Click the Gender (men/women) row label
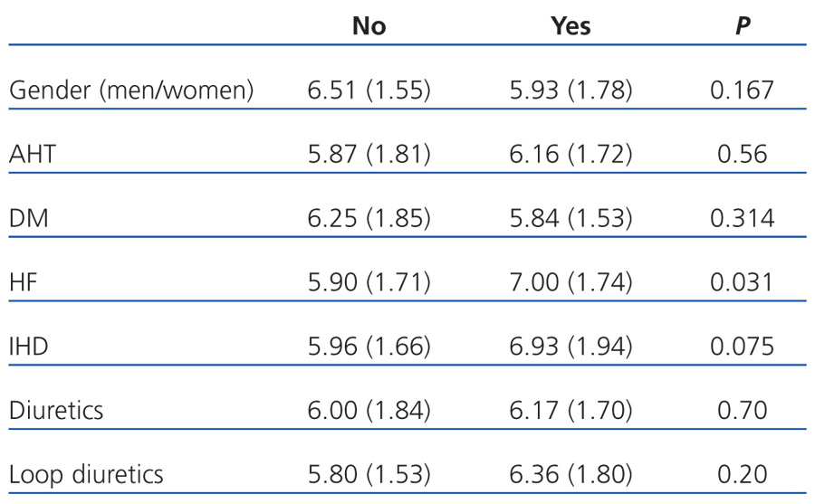This screenshot has height=504, width=815. pyautogui.click(x=131, y=90)
